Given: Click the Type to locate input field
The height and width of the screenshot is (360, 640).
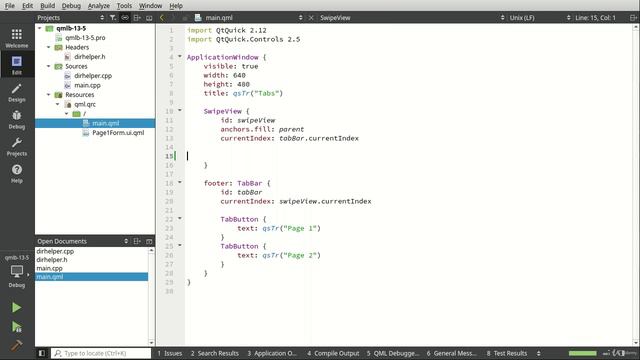Looking at the screenshot, I should coord(101,353).
